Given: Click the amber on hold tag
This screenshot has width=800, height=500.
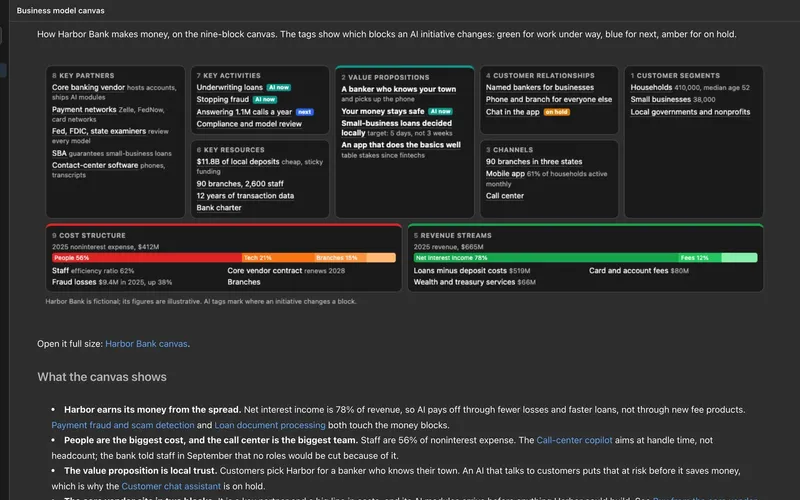Looking at the screenshot, I should [557, 112].
